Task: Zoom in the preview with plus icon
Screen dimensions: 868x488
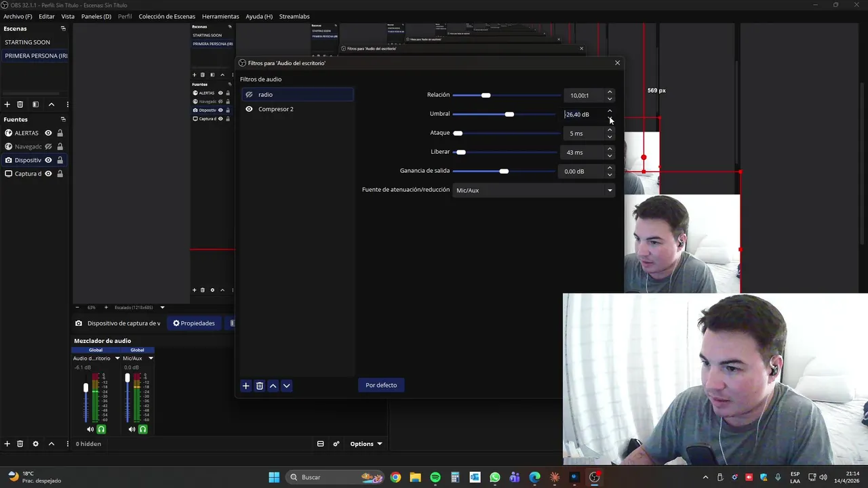Action: click(x=106, y=307)
